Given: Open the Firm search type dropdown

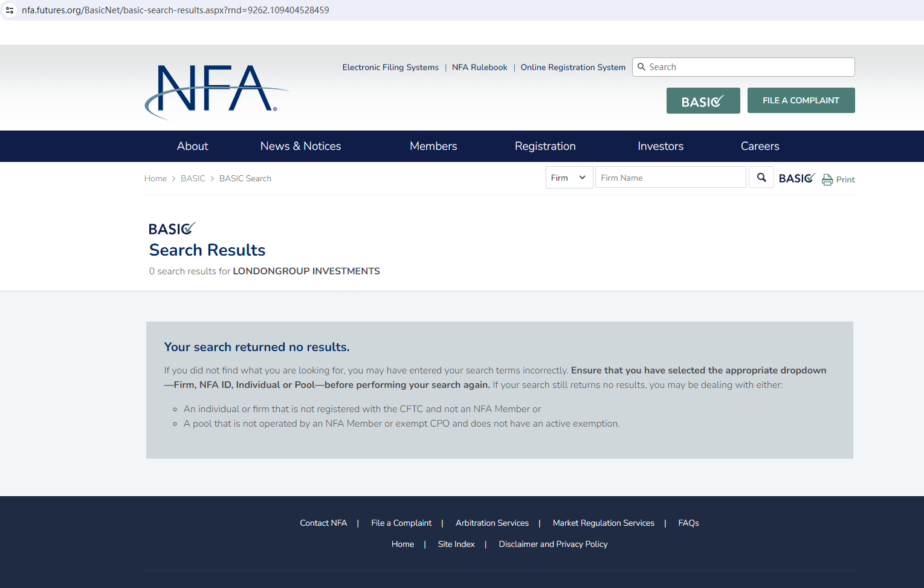Looking at the screenshot, I should pyautogui.click(x=569, y=178).
